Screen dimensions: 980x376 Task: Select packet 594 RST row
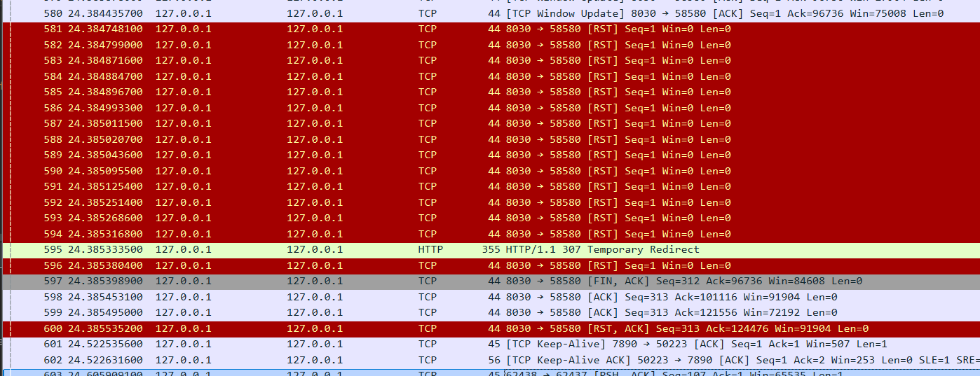click(491, 234)
